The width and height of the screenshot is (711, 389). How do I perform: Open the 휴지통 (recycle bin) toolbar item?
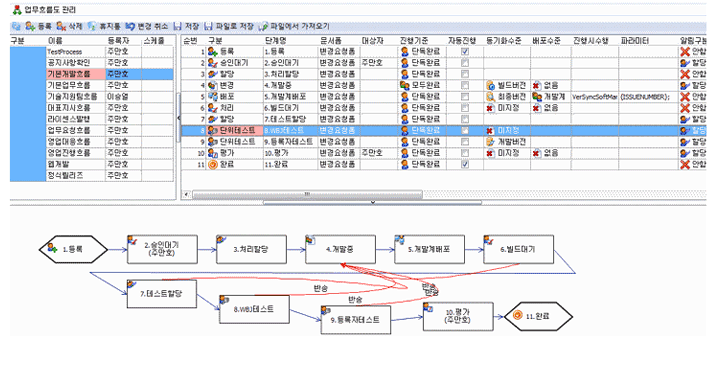point(92,26)
